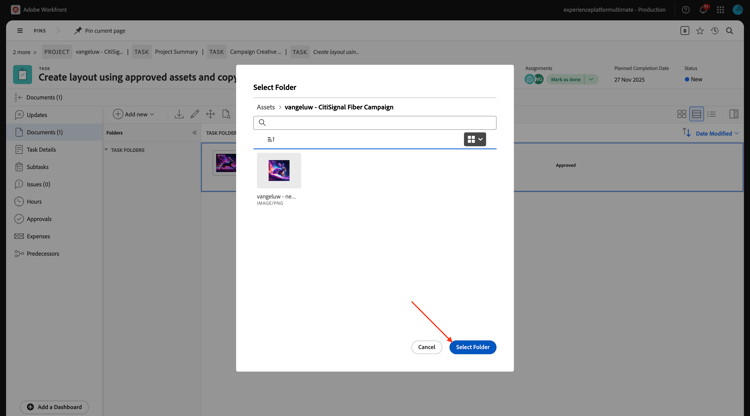Image resolution: width=750 pixels, height=416 pixels.
Task: Click the assignee avatars
Action: coord(534,79)
